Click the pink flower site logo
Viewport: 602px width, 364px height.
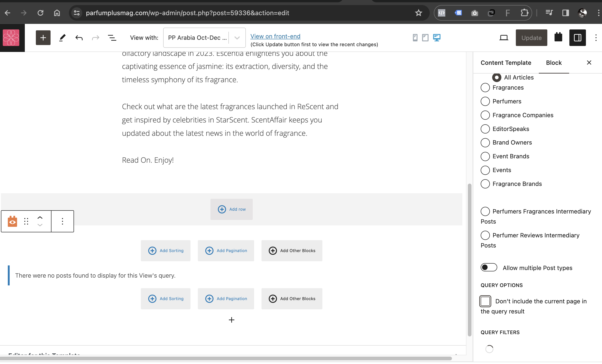pyautogui.click(x=11, y=38)
